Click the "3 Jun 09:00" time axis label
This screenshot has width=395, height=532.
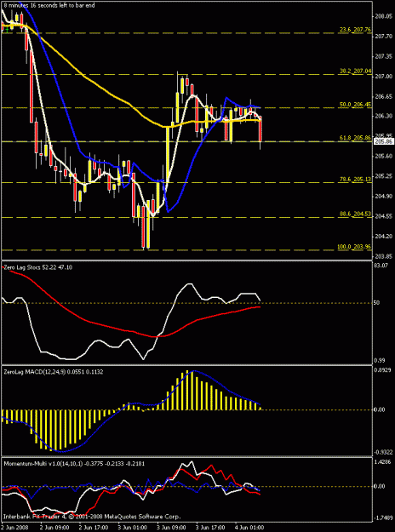click(x=171, y=528)
